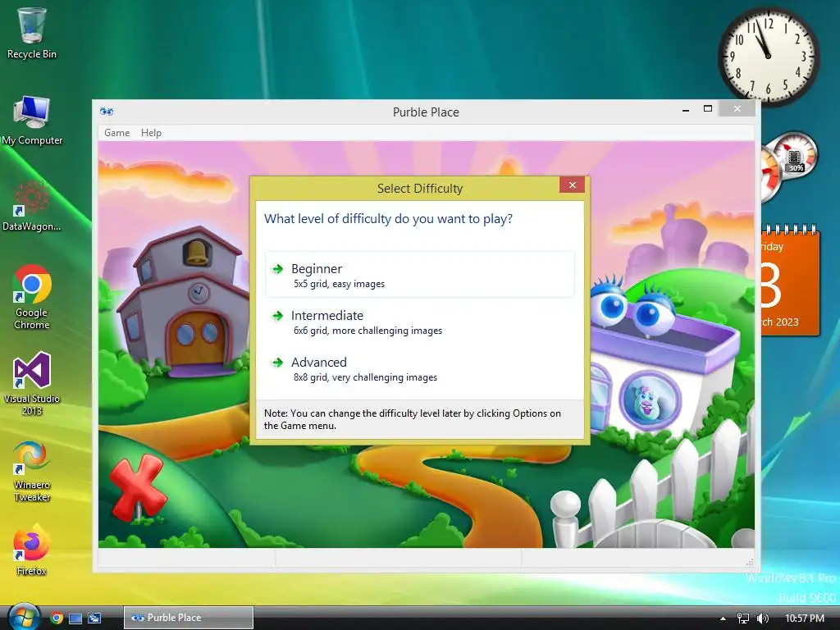Screen dimensions: 840x630
Task: Click the Purble Place title bar eyes icon
Action: [x=107, y=112]
